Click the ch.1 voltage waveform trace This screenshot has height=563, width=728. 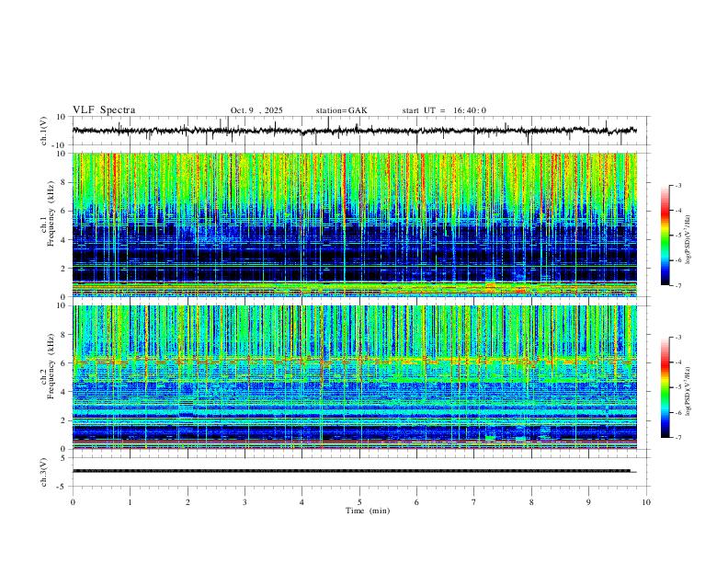[x=354, y=131]
